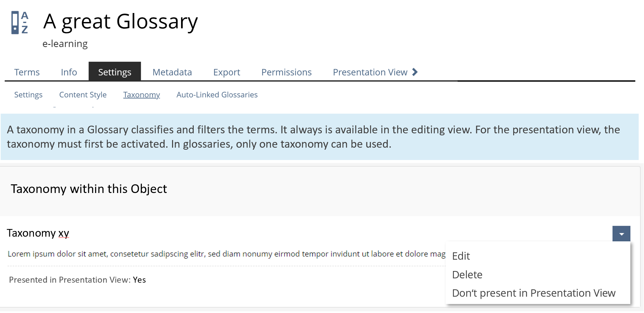Go to the Metadata tab
The width and height of the screenshot is (644, 313).
[172, 72]
